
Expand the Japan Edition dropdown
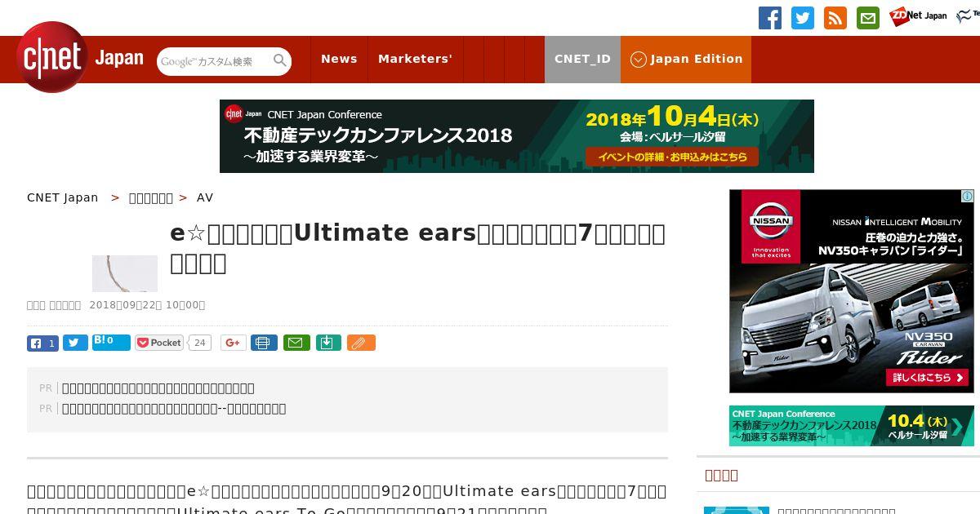686,59
